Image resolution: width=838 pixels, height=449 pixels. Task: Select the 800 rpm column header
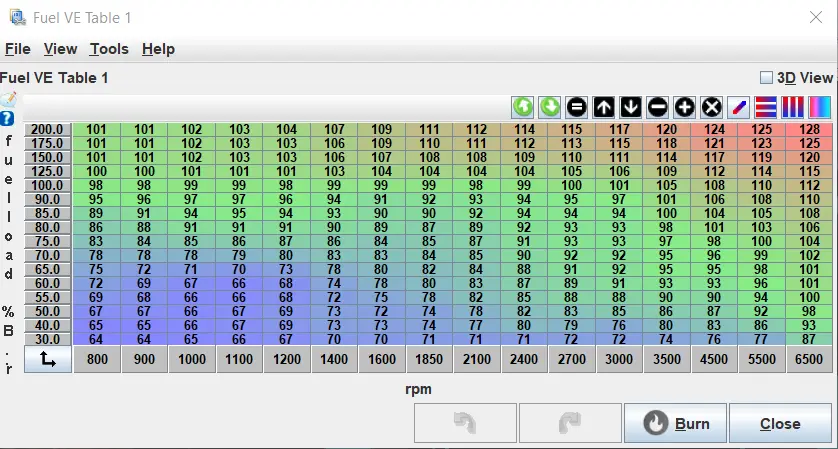[x=97, y=359]
